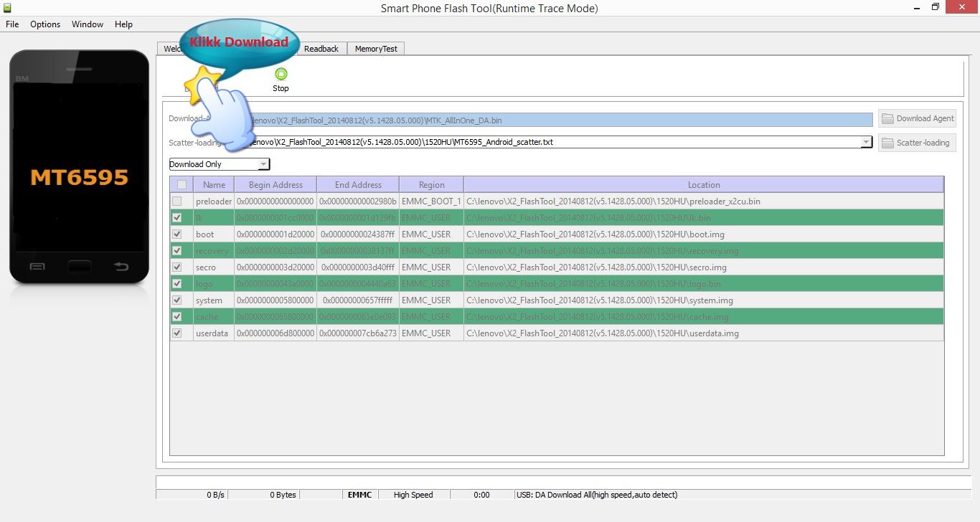Click the MT6595 phone image
The image size is (980, 522).
tap(79, 166)
